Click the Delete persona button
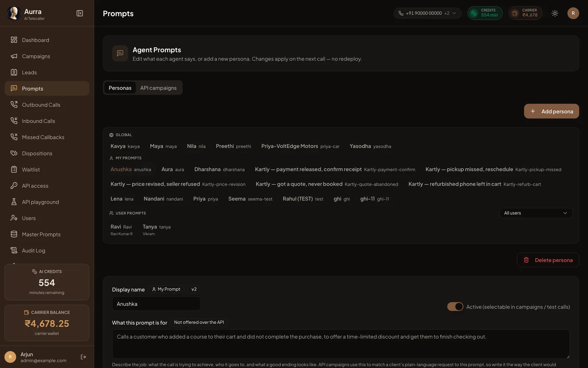Image resolution: width=588 pixels, height=368 pixels. pyautogui.click(x=548, y=260)
